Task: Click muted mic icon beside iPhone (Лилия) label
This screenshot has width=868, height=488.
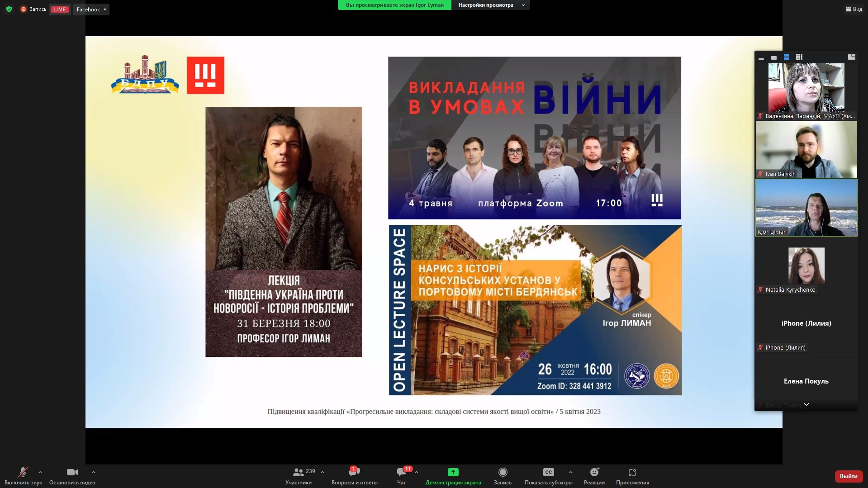Action: pyautogui.click(x=760, y=347)
